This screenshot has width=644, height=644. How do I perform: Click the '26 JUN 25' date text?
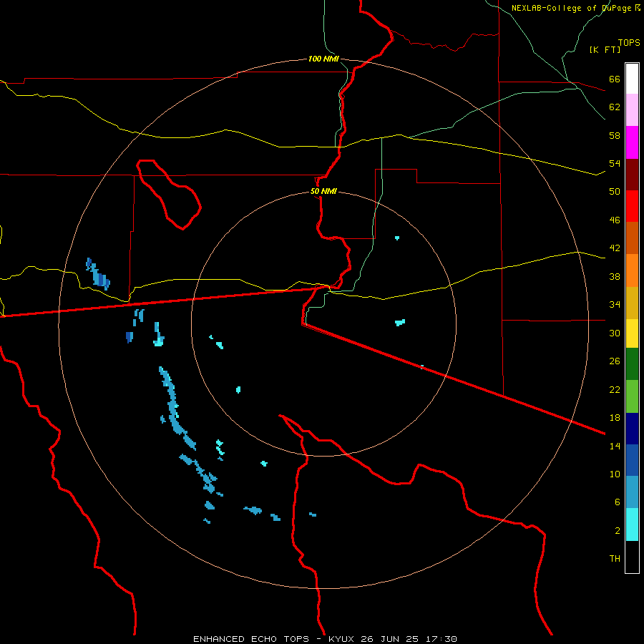[390, 639]
